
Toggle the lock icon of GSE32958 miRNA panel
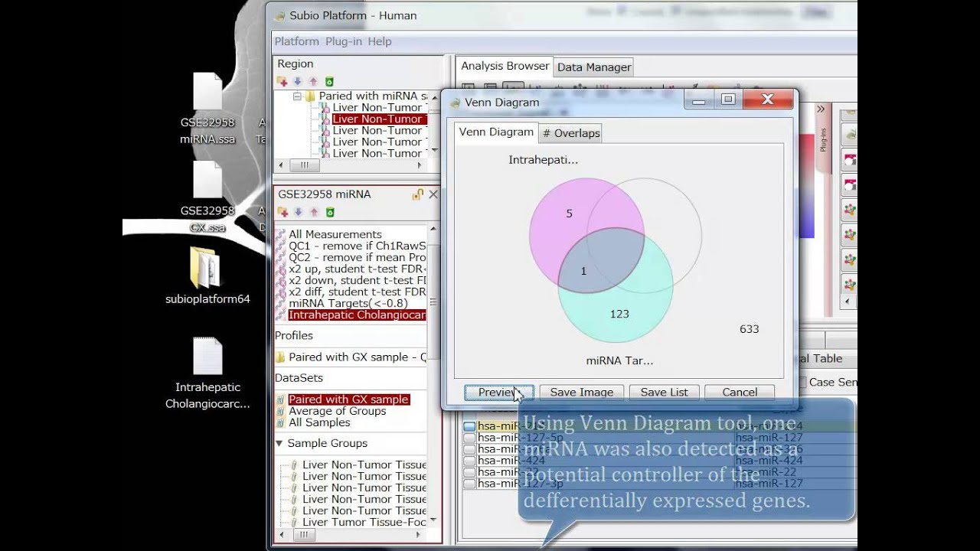pos(417,194)
